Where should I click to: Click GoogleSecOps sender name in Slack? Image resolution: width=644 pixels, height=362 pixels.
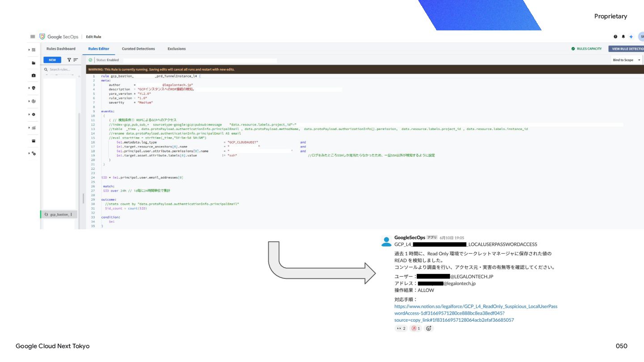410,238
